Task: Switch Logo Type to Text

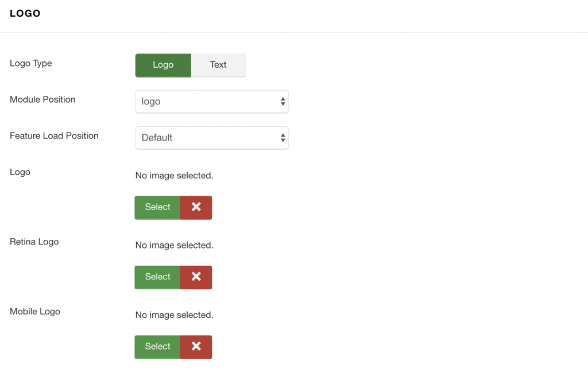Action: pos(218,65)
